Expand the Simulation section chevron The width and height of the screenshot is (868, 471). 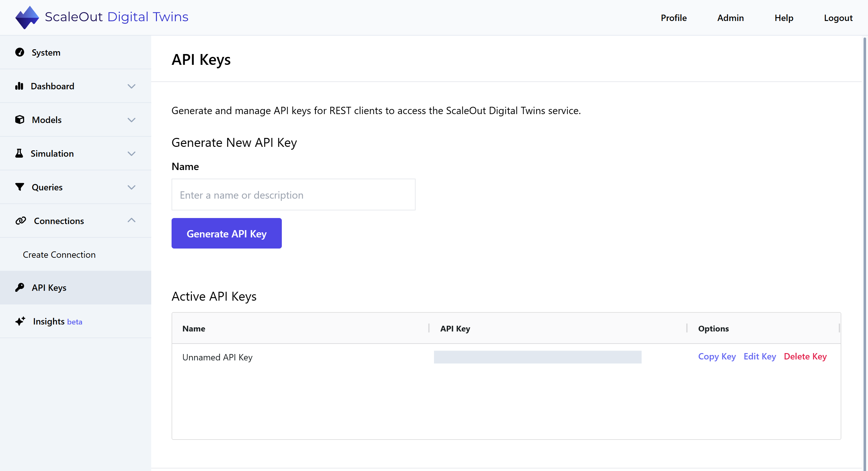tap(132, 154)
